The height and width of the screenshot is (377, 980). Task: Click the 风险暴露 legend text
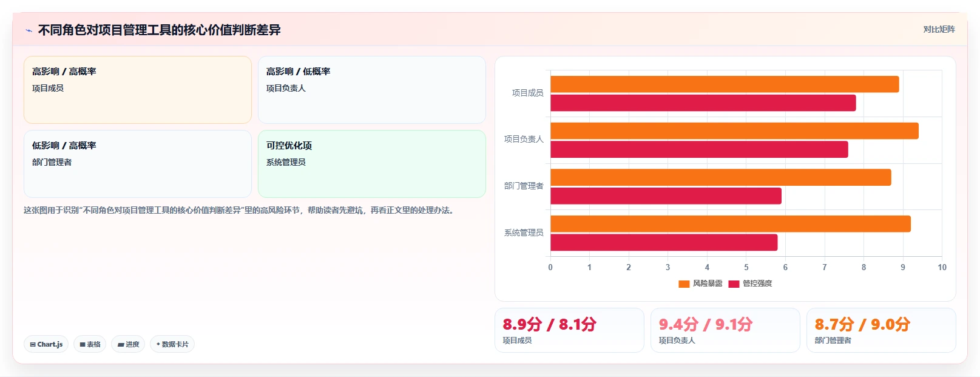click(x=708, y=284)
